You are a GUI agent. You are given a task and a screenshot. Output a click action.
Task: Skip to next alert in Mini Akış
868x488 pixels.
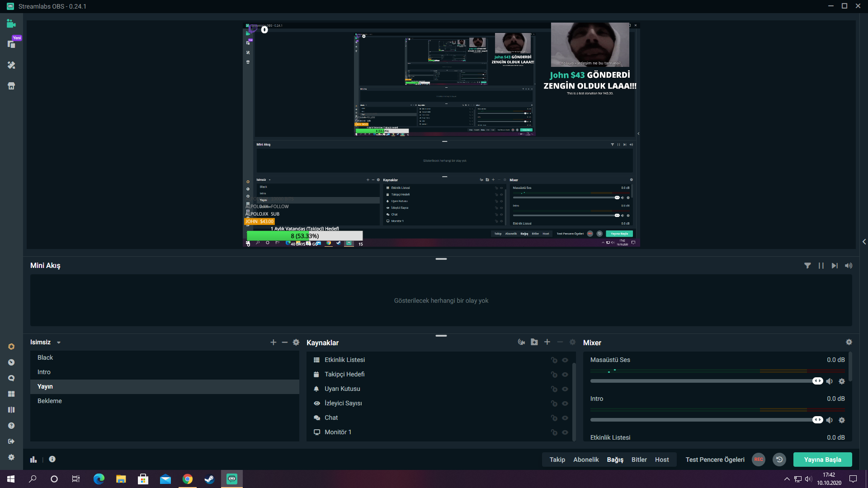(x=835, y=266)
